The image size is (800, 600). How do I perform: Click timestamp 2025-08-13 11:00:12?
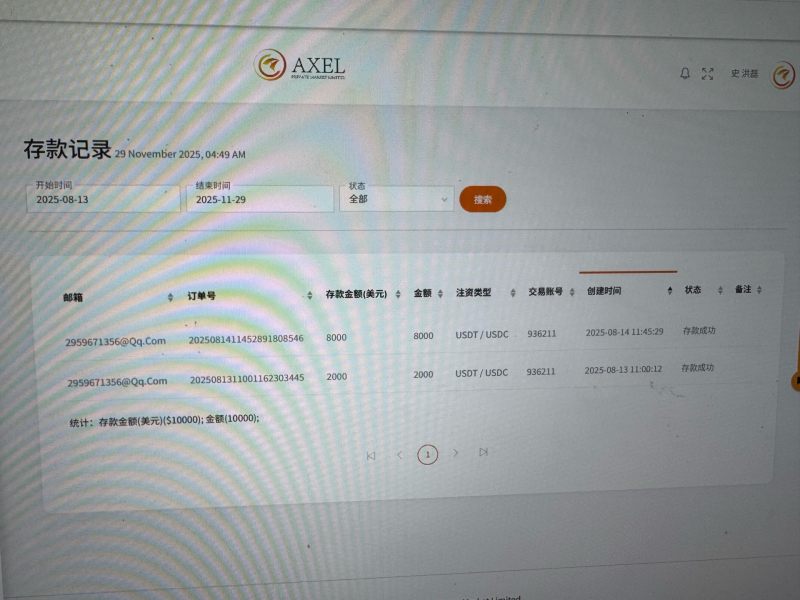pyautogui.click(x=623, y=369)
